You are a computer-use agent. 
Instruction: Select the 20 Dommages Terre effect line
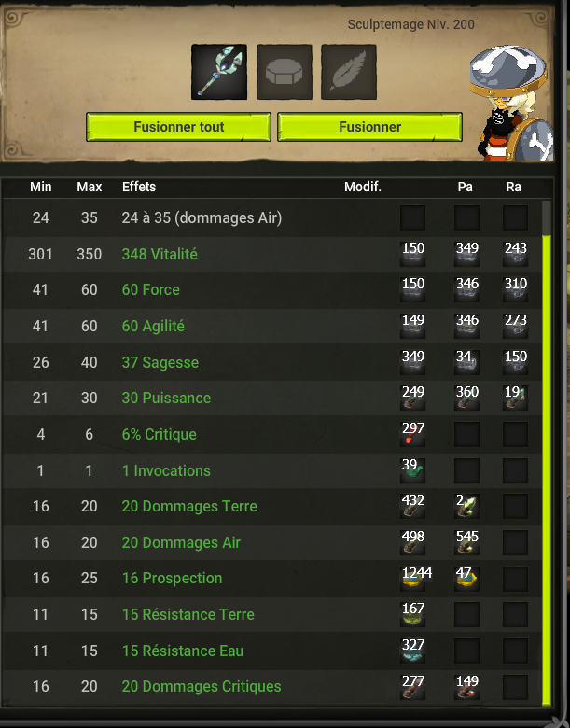click(x=271, y=506)
